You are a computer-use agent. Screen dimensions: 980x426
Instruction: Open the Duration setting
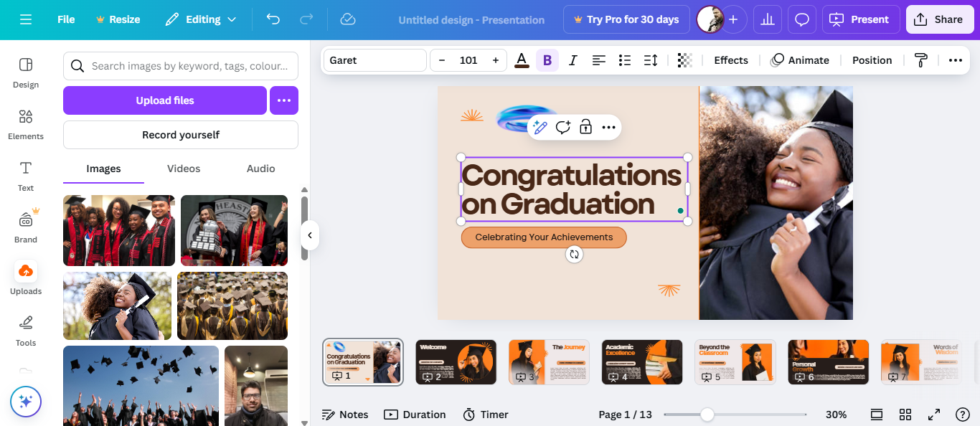415,415
